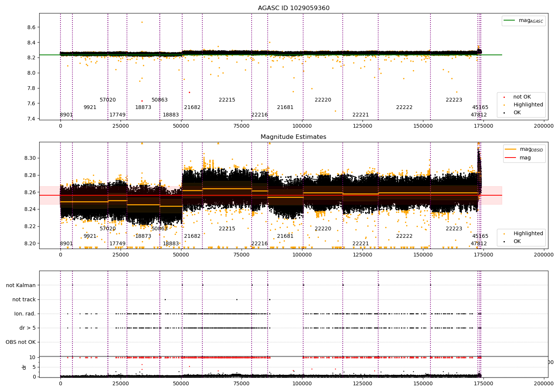Click obsid label 22223 in Magnitude Estimates plot
The height and width of the screenshot is (392, 560).
coord(454,228)
